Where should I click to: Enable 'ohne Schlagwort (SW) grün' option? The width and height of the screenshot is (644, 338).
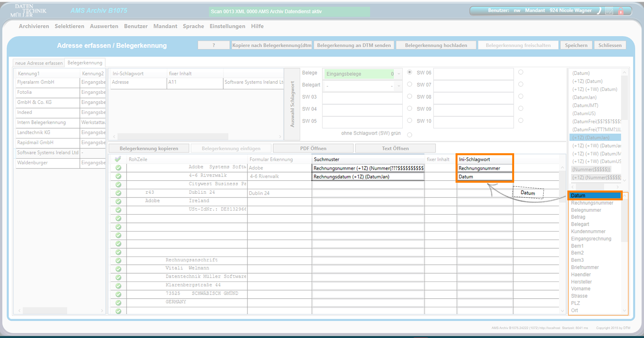pos(410,135)
